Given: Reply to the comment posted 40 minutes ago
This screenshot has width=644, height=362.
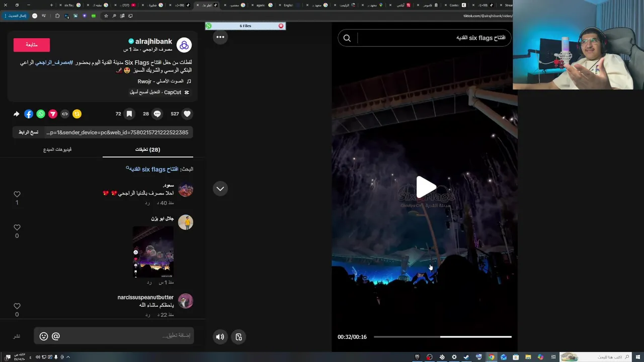Looking at the screenshot, I should pos(147,203).
